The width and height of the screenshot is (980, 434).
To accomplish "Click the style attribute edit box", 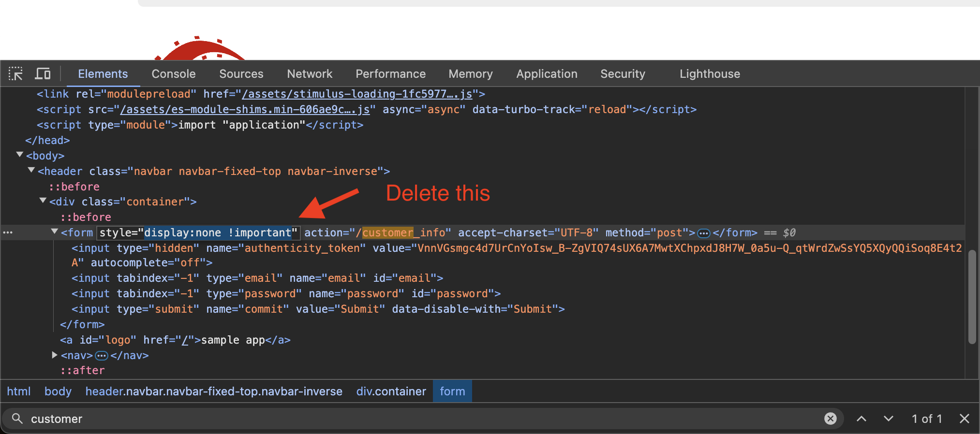I will point(198,232).
